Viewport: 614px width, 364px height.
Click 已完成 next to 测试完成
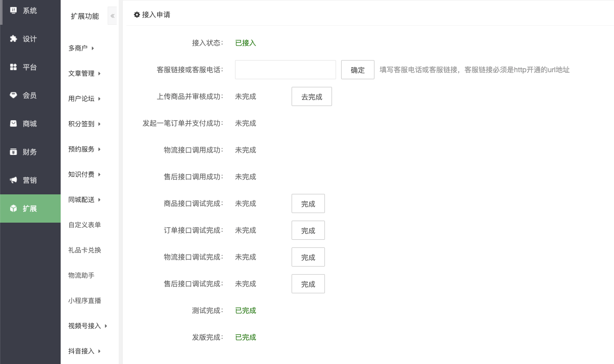[246, 310]
